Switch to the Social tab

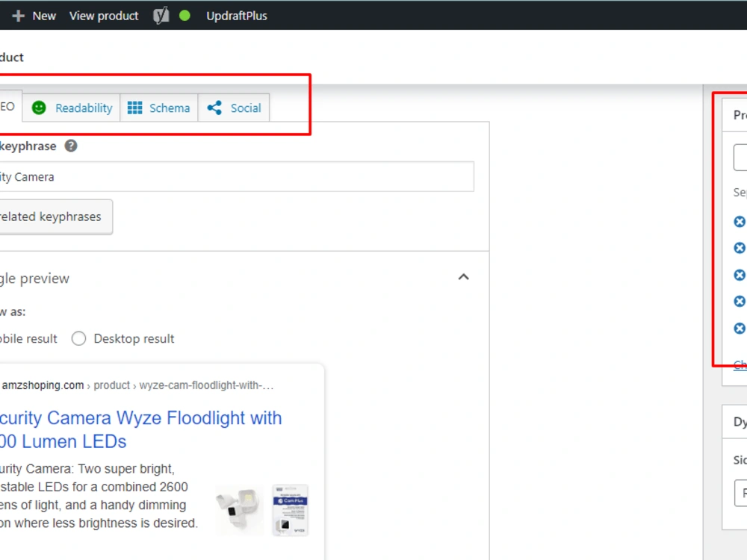click(234, 108)
